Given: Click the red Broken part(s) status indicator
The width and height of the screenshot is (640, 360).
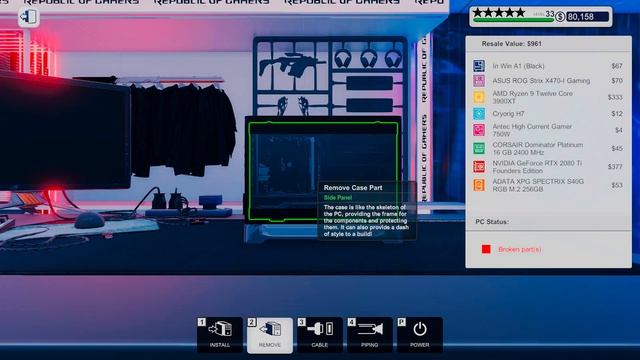Looking at the screenshot, I should pyautogui.click(x=486, y=249).
